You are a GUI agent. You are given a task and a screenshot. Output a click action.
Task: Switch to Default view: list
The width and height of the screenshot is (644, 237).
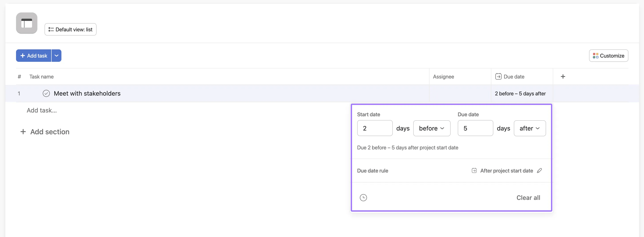click(x=70, y=29)
